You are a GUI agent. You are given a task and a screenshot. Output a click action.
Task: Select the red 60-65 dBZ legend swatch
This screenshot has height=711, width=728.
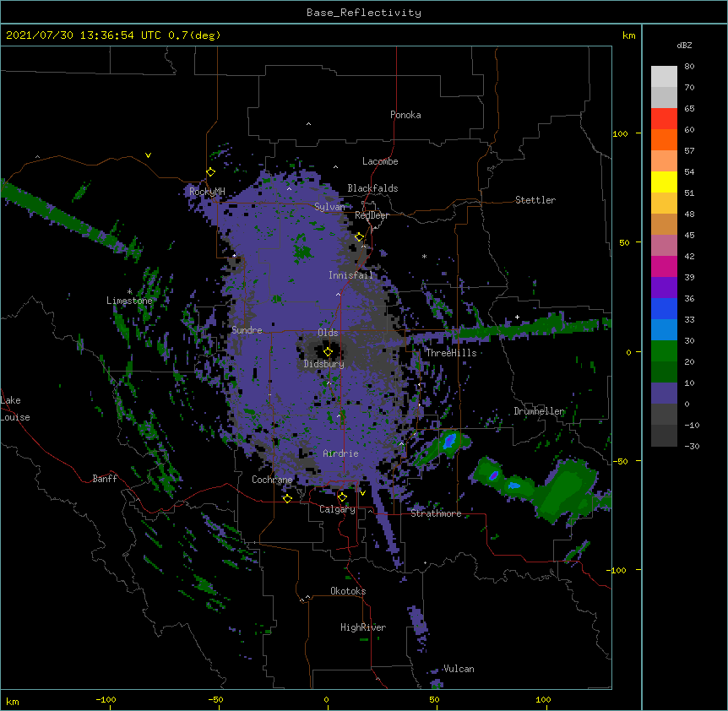[x=664, y=118]
